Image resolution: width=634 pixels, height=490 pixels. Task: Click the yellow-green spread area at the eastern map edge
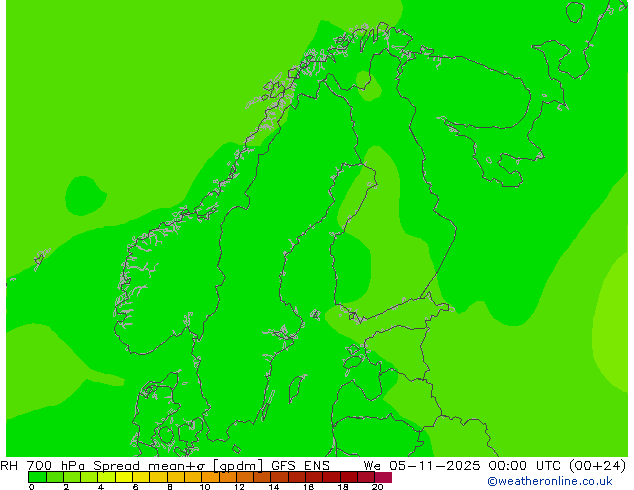611,323
